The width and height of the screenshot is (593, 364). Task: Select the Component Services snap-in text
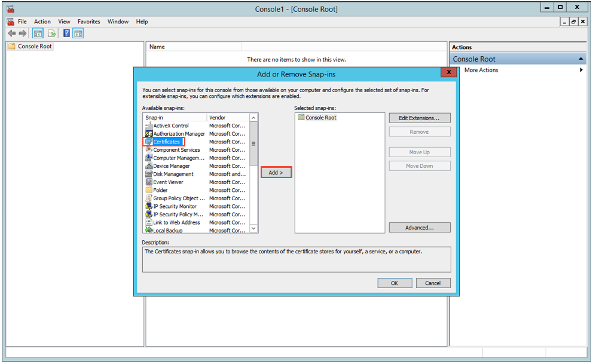(176, 149)
